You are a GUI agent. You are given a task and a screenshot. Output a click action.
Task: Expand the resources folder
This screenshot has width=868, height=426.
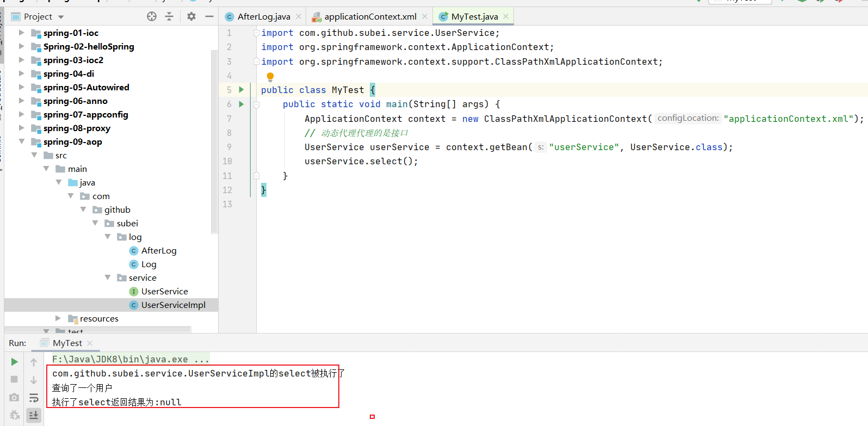tap(58, 318)
